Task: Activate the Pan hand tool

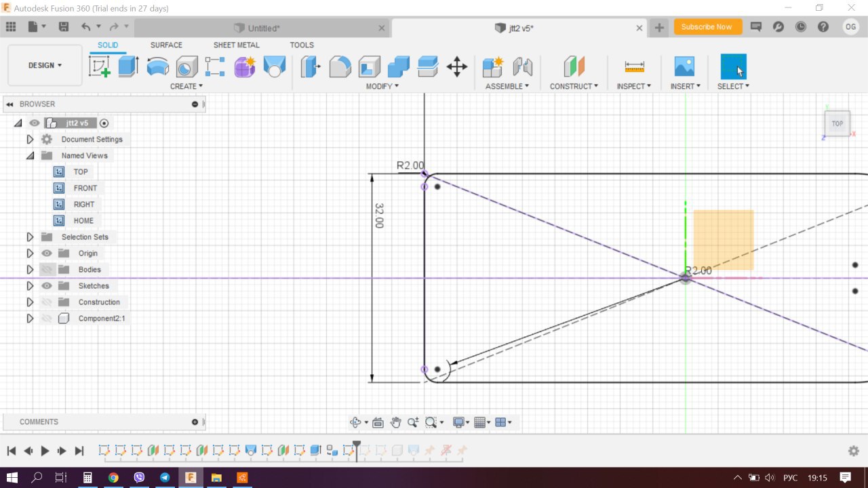Action: pos(395,422)
